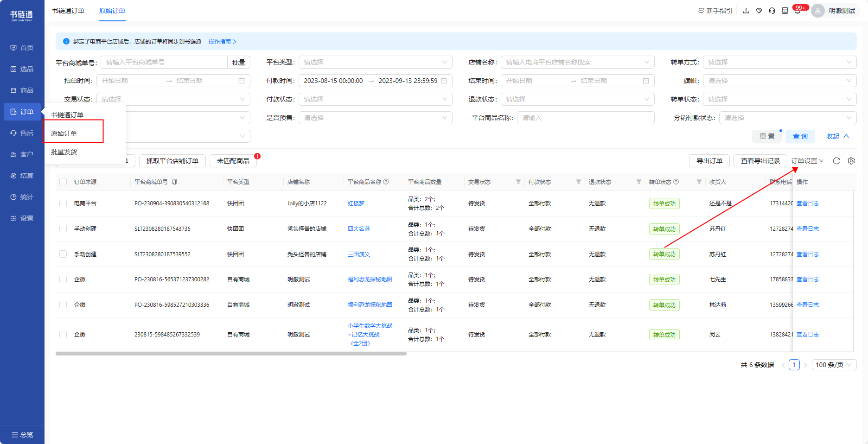
Task: Open 结算 in the sidebar
Action: click(x=22, y=176)
